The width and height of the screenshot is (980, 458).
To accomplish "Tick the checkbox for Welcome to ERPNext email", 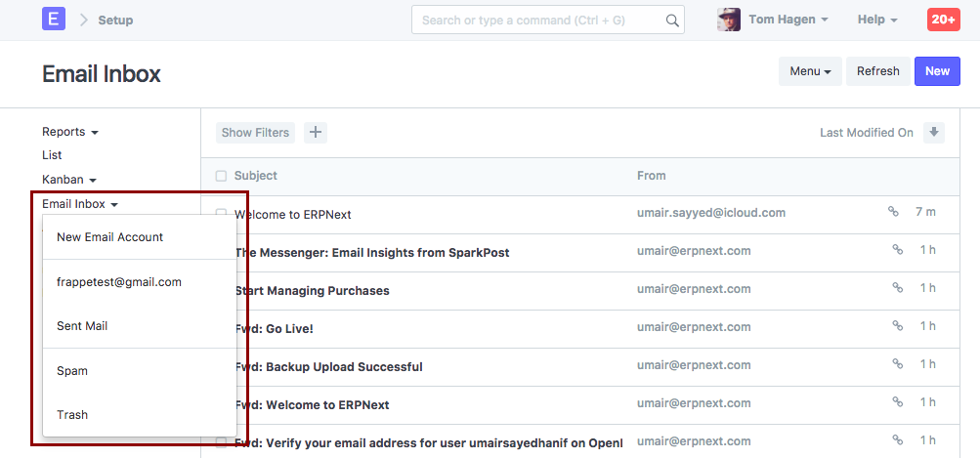I will pos(221,213).
